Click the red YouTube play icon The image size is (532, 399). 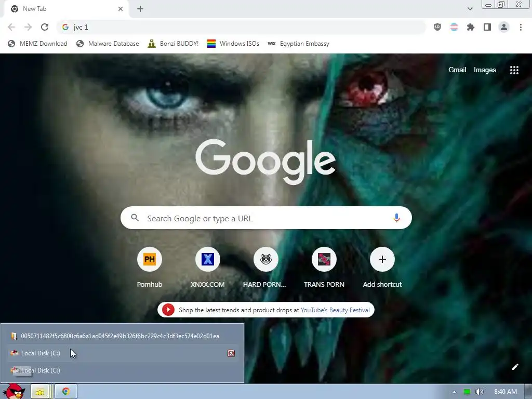coord(168,310)
